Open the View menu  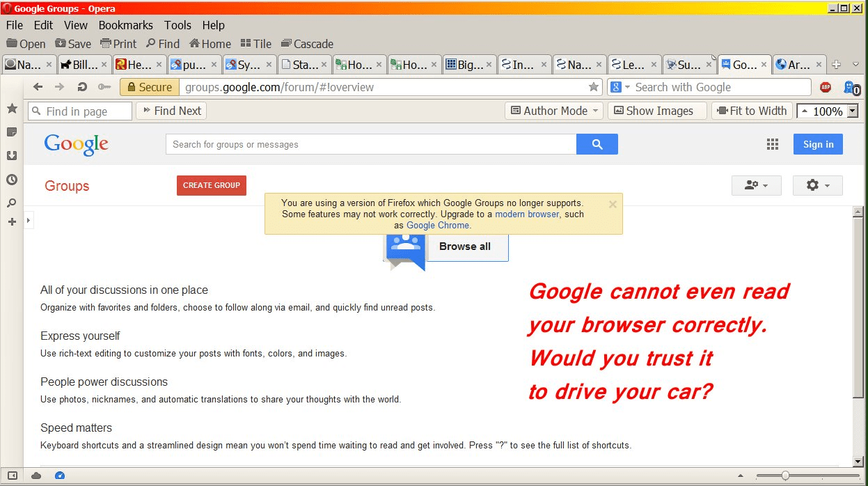click(x=76, y=25)
